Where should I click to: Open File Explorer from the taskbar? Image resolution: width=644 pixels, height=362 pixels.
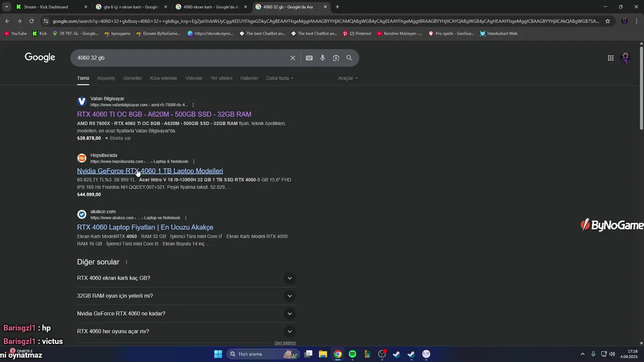click(323, 354)
